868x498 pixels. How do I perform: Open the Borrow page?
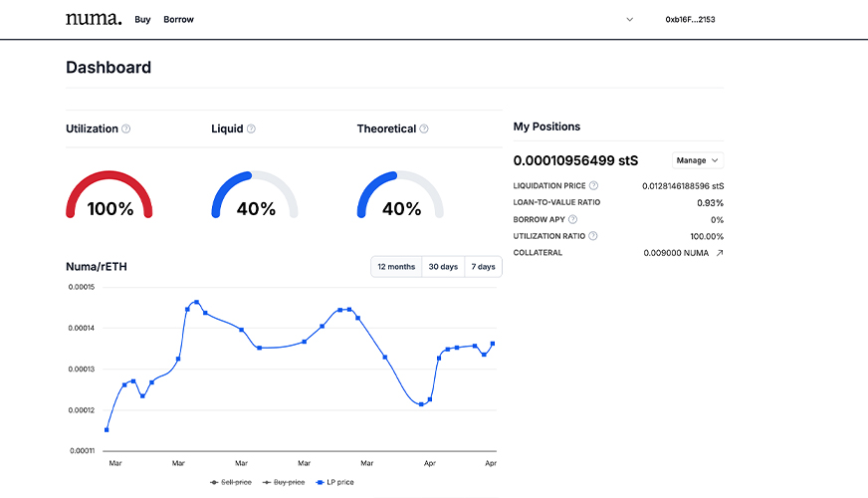[x=178, y=19]
